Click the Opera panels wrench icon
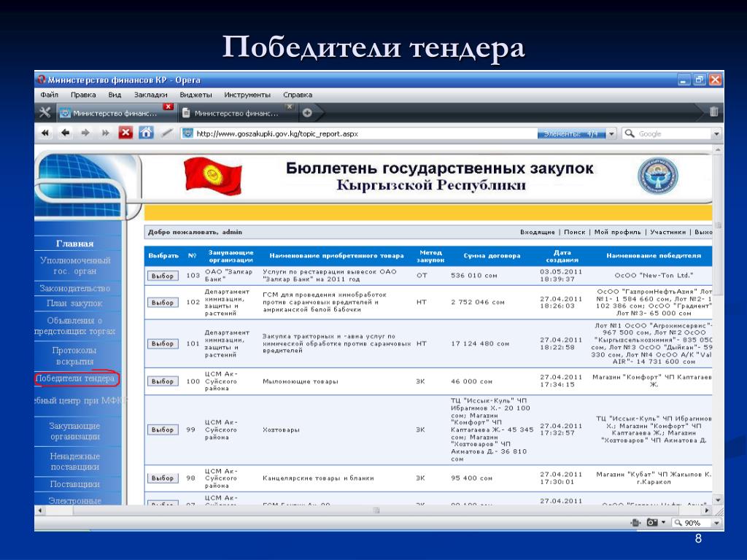The width and height of the screenshot is (747, 560). point(44,112)
